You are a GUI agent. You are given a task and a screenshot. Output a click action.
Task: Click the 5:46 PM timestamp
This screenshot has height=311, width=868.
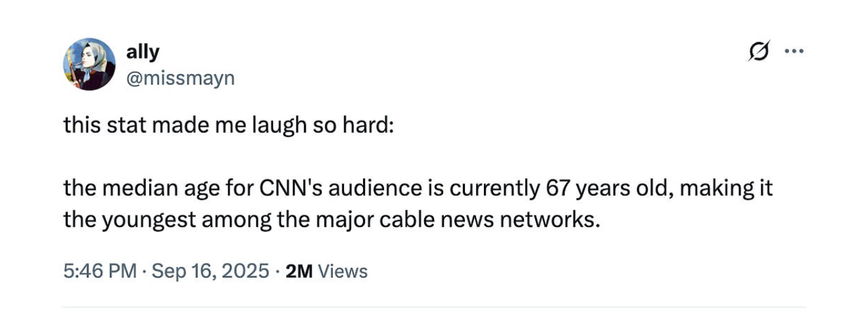[x=100, y=271]
